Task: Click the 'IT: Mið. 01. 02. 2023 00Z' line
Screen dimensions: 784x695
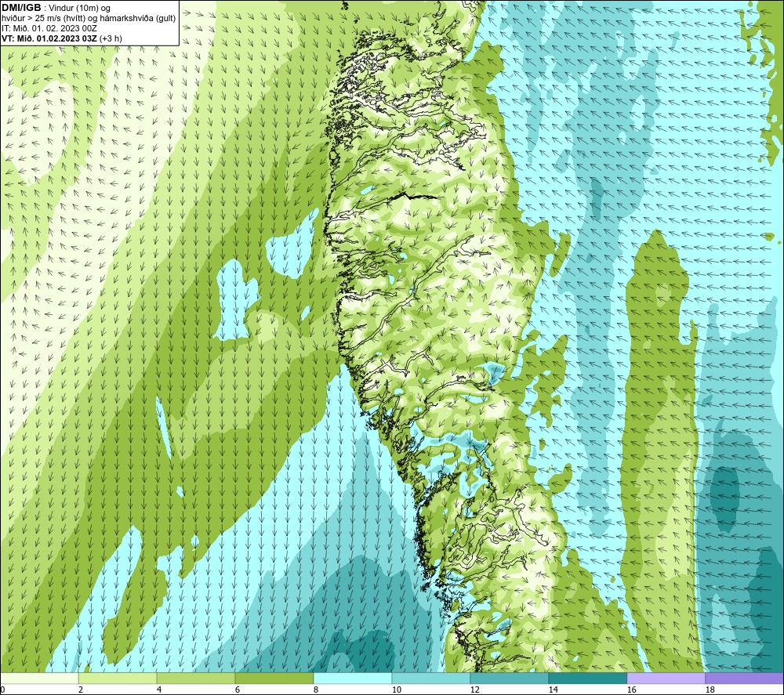Action: click(49, 28)
